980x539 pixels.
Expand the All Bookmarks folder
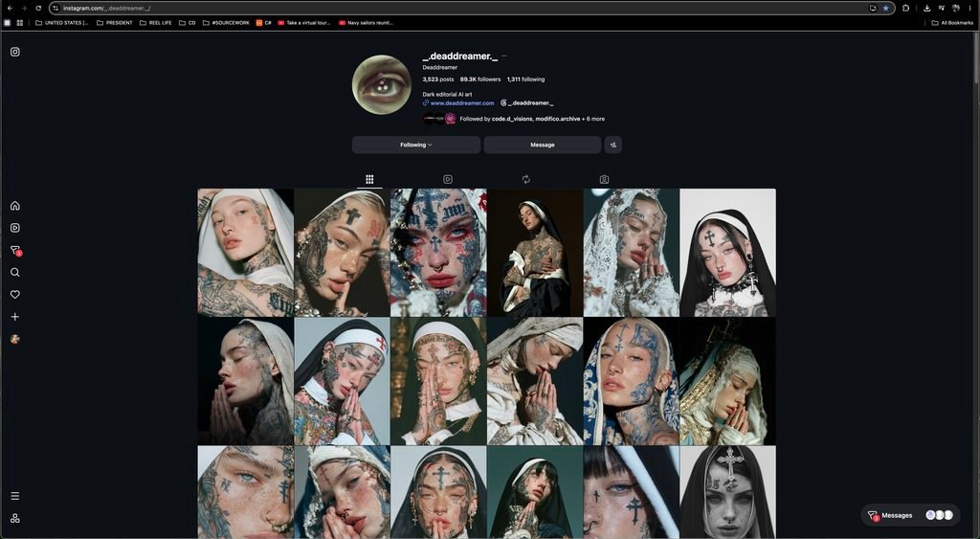pyautogui.click(x=952, y=23)
